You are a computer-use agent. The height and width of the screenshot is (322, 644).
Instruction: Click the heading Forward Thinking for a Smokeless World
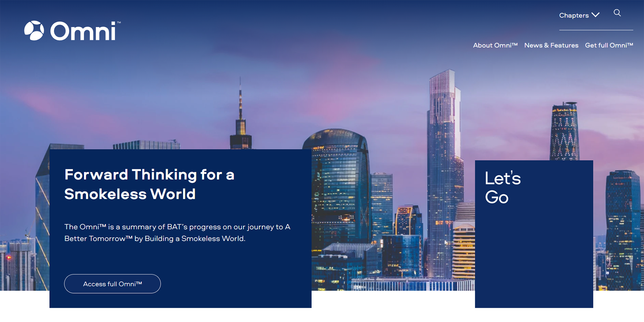[x=149, y=184]
